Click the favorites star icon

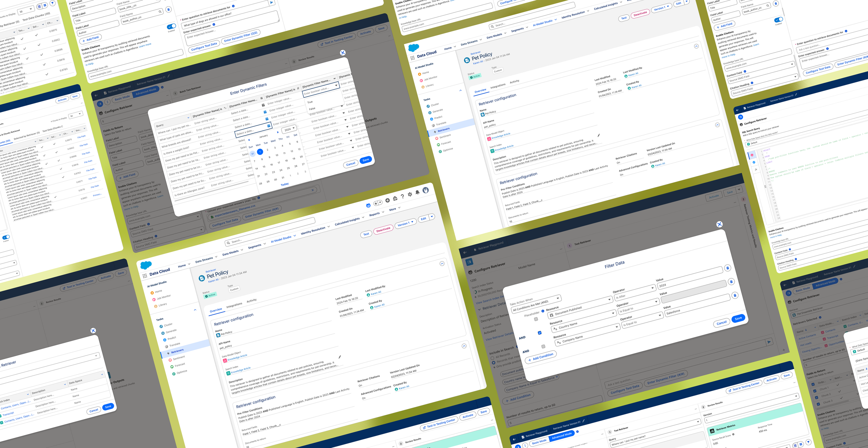376,203
